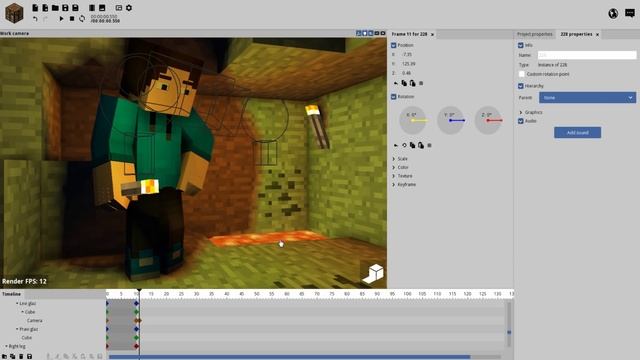
Task: Paste position values icon
Action: pyautogui.click(x=413, y=83)
